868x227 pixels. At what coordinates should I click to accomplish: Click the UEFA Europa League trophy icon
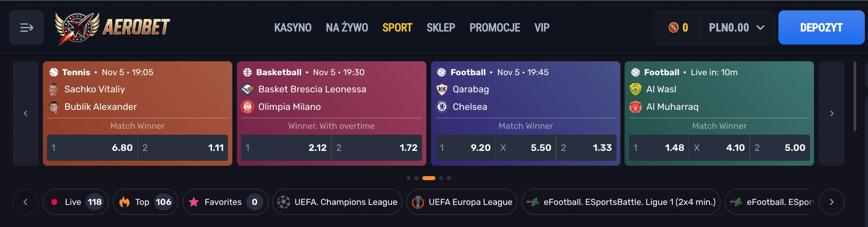pyautogui.click(x=418, y=202)
